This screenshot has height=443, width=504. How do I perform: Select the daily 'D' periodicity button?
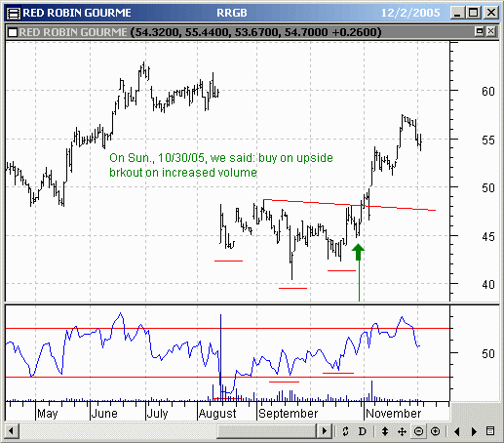[362, 431]
